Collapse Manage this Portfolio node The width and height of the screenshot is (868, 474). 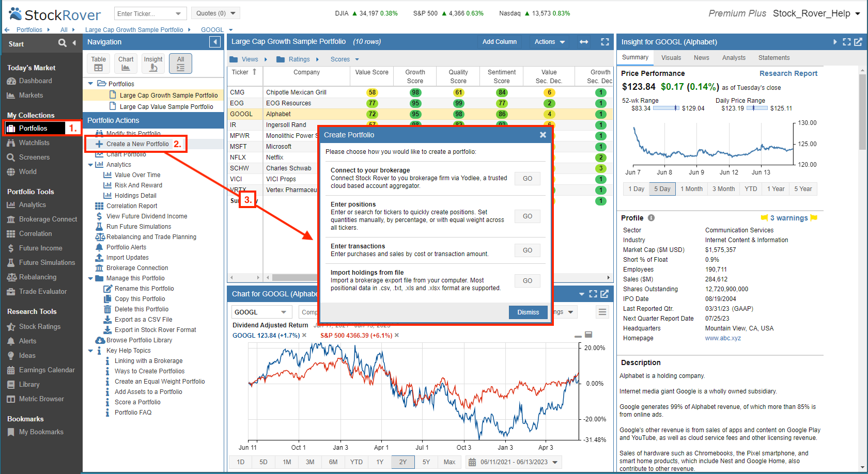[x=91, y=278]
